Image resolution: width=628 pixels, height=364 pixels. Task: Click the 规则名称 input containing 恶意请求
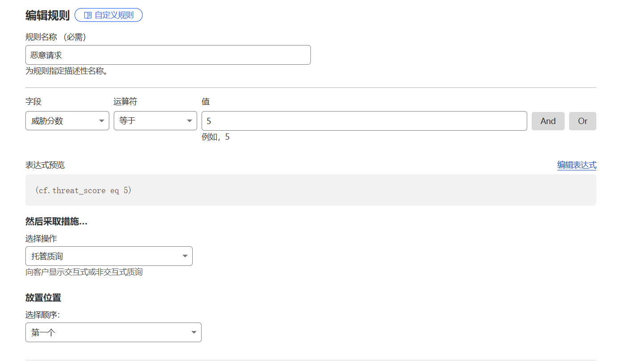pyautogui.click(x=168, y=55)
